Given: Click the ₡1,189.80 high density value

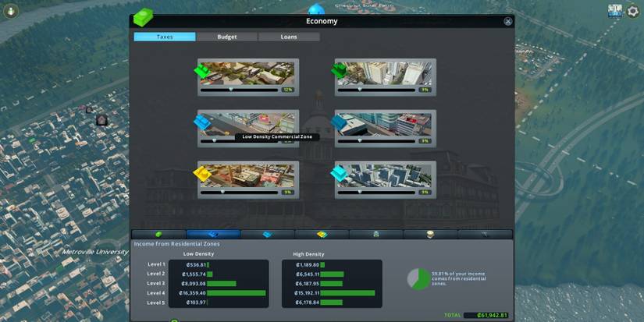Looking at the screenshot, I should pos(308,265).
